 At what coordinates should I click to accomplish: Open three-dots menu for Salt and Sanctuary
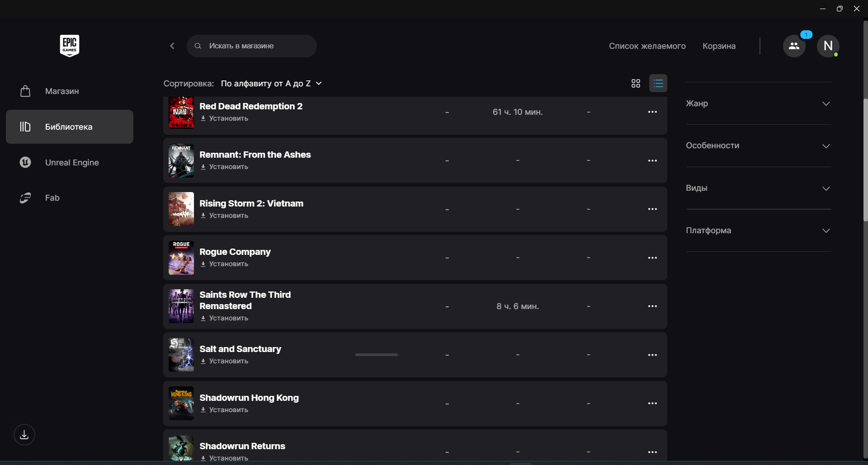[x=652, y=355]
